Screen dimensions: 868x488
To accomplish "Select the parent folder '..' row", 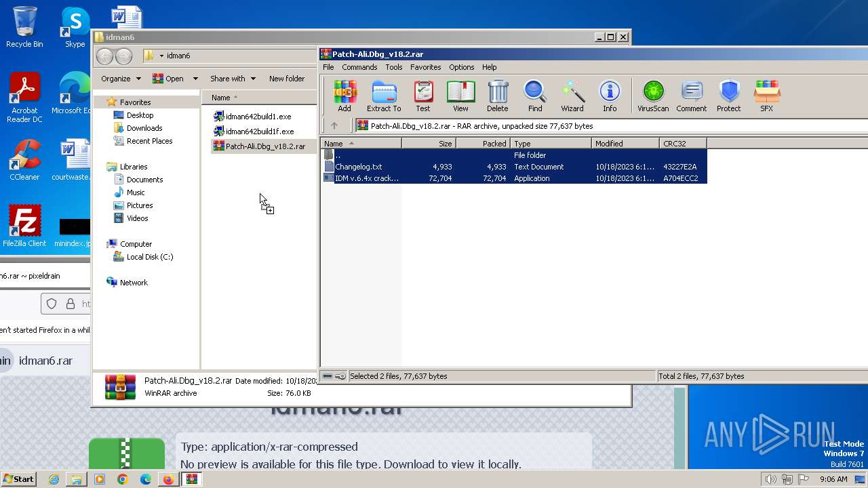I will [514, 155].
